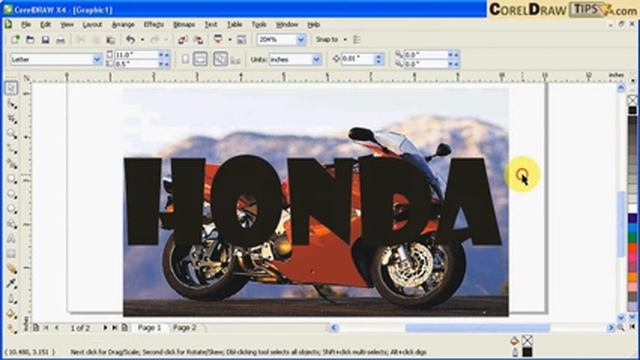Open the Outline tool flyout

coord(11,298)
